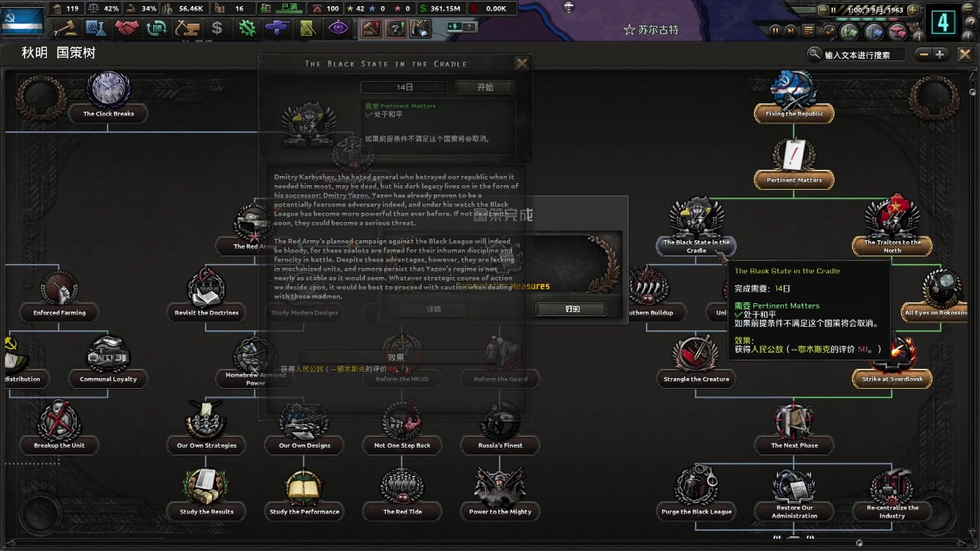The image size is (980, 551).
Task: Open the blue airplane deployment screen
Action: point(277,28)
